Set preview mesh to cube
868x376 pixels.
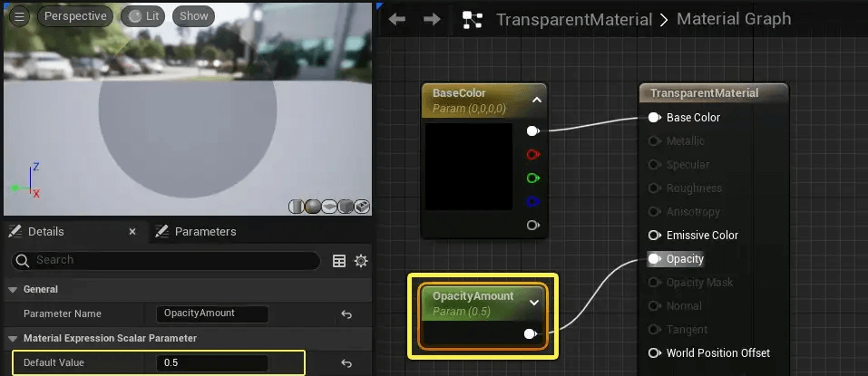pos(346,207)
